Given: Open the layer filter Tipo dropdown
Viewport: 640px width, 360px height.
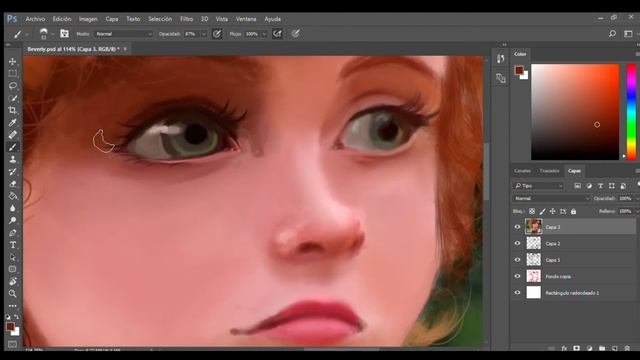Looking at the screenshot, I should (538, 186).
